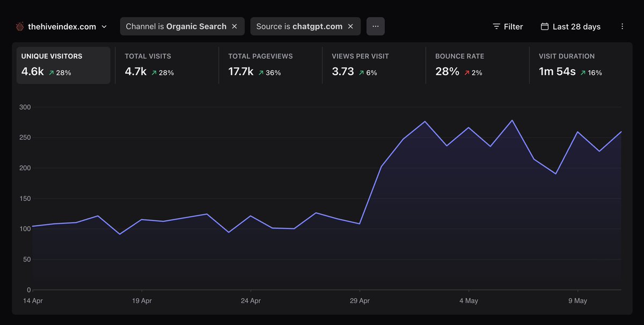Click the green up arrow beside 36%
The height and width of the screenshot is (325, 644).
260,73
